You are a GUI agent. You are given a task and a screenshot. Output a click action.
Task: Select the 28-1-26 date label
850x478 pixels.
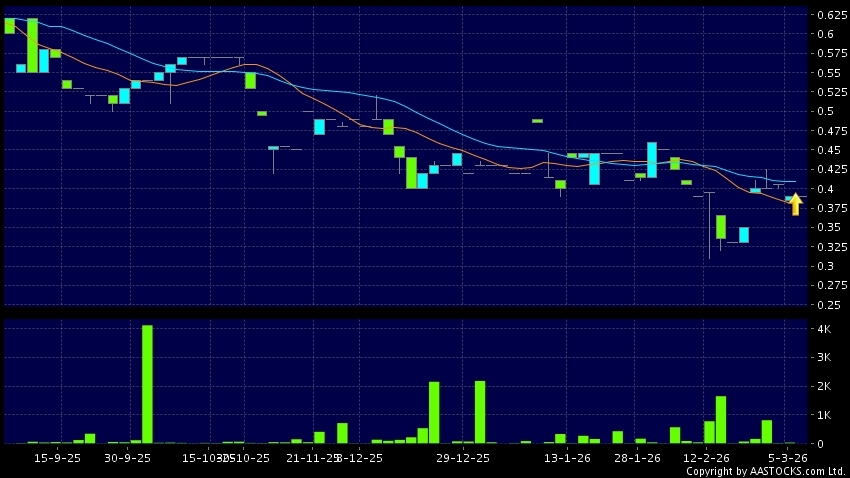pos(637,457)
